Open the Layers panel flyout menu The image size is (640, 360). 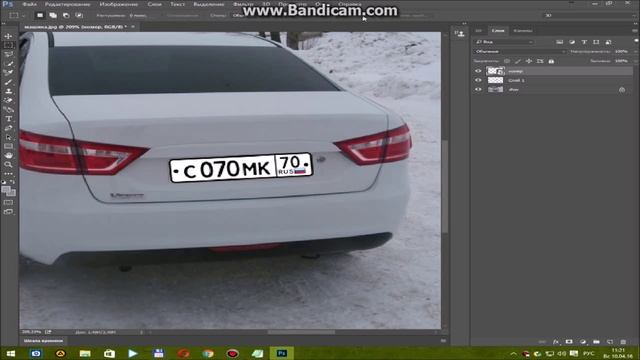635,31
